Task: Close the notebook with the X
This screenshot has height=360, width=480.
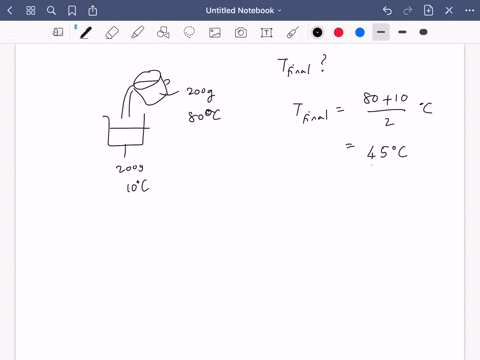Action: [449, 11]
